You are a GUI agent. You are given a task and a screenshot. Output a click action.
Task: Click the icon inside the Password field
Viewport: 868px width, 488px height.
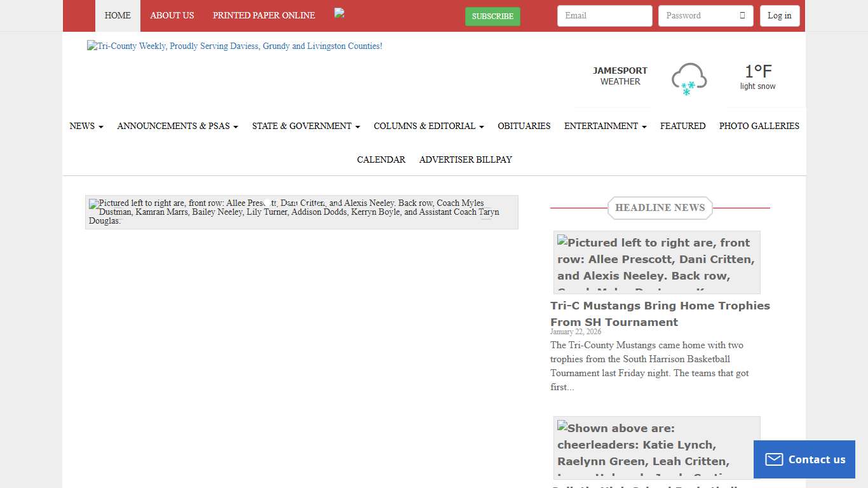(742, 16)
